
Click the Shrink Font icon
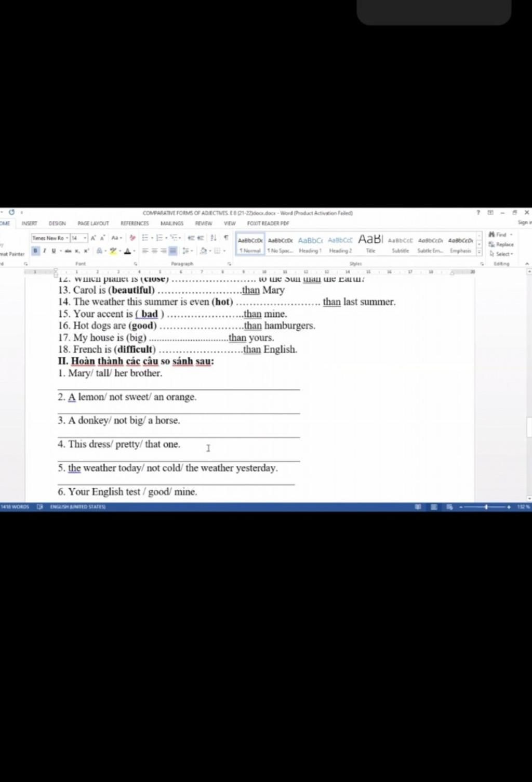pos(103,238)
